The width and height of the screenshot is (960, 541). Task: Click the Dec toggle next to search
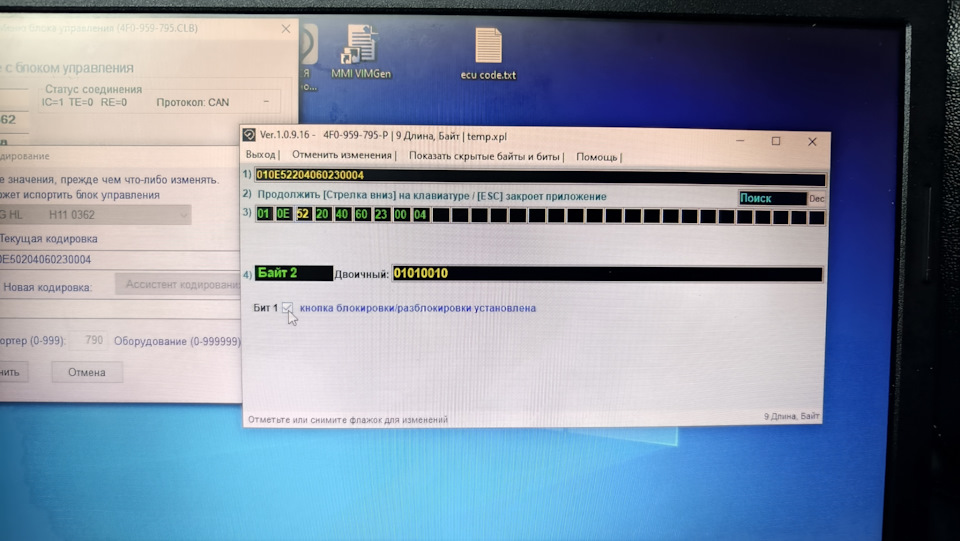(x=817, y=199)
